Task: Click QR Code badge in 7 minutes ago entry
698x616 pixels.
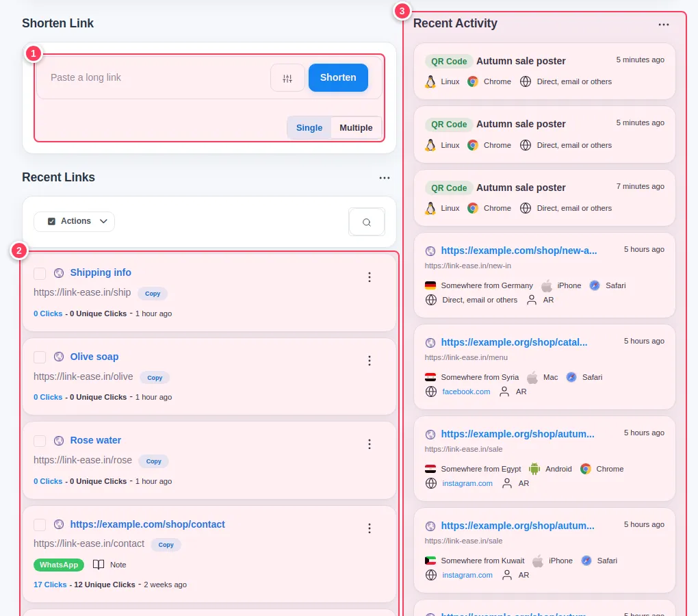Action: coord(449,188)
